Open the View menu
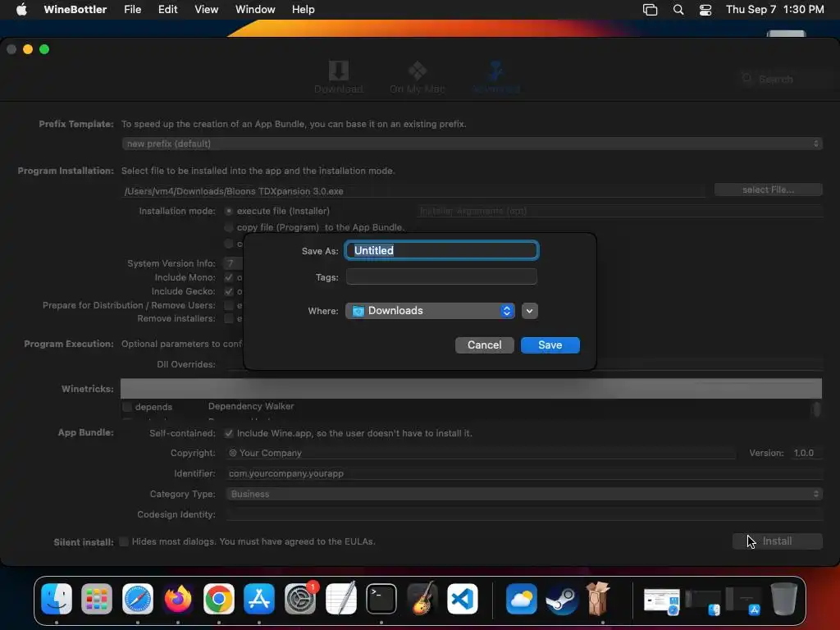840x630 pixels. click(206, 9)
